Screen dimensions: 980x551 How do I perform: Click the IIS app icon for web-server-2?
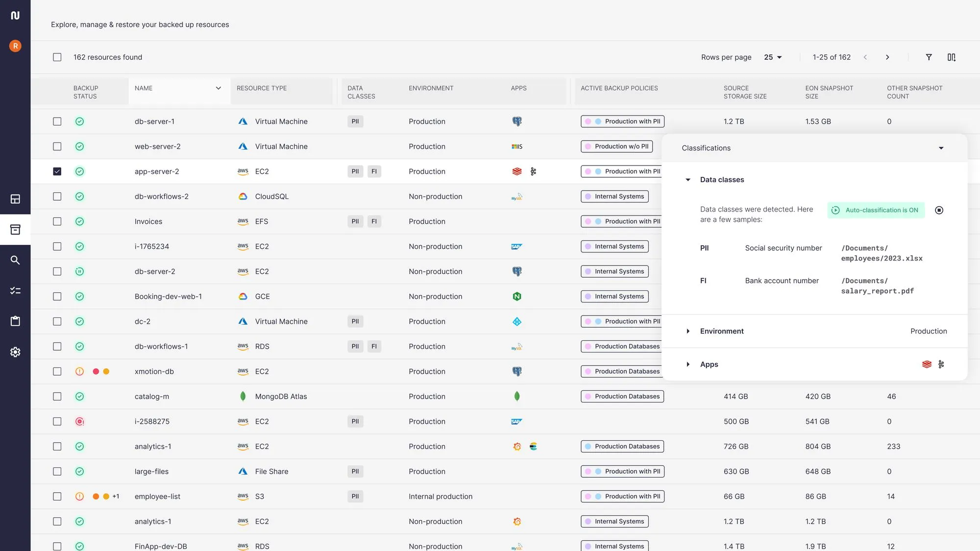coord(517,146)
